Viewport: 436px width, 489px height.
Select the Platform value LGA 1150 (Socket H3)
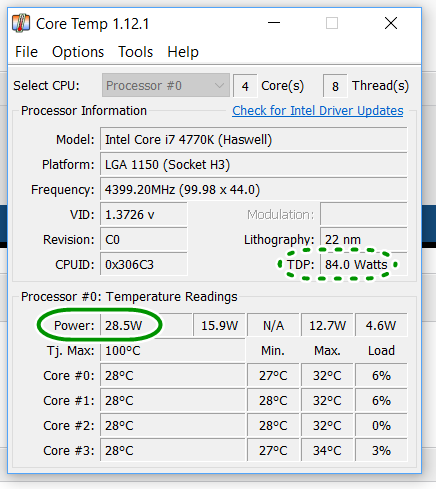tap(253, 164)
